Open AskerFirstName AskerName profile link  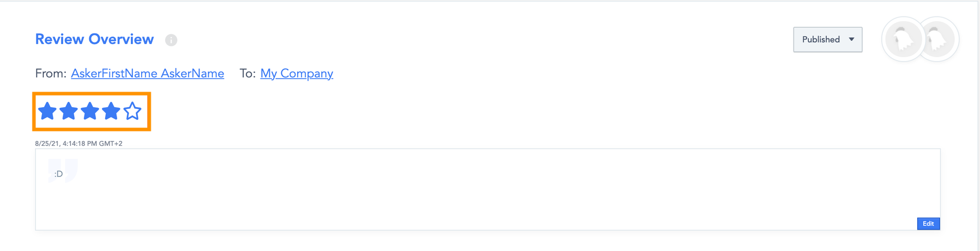147,74
